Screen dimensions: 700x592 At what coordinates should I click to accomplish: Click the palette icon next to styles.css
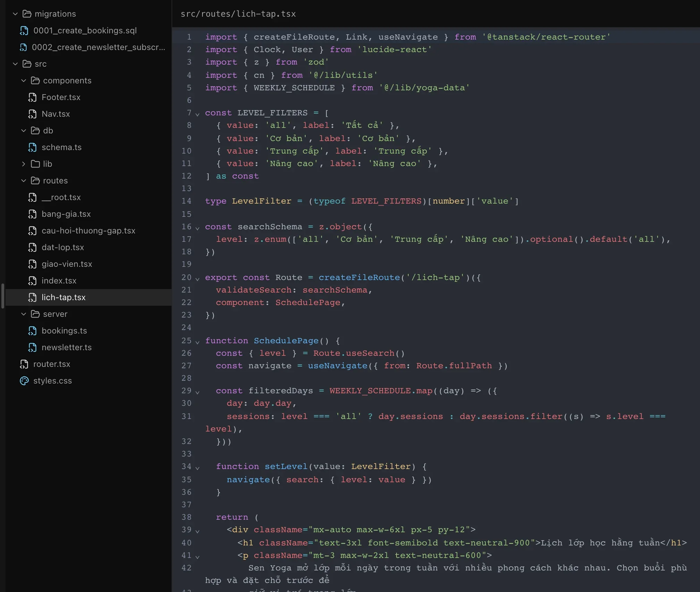pyautogui.click(x=24, y=381)
